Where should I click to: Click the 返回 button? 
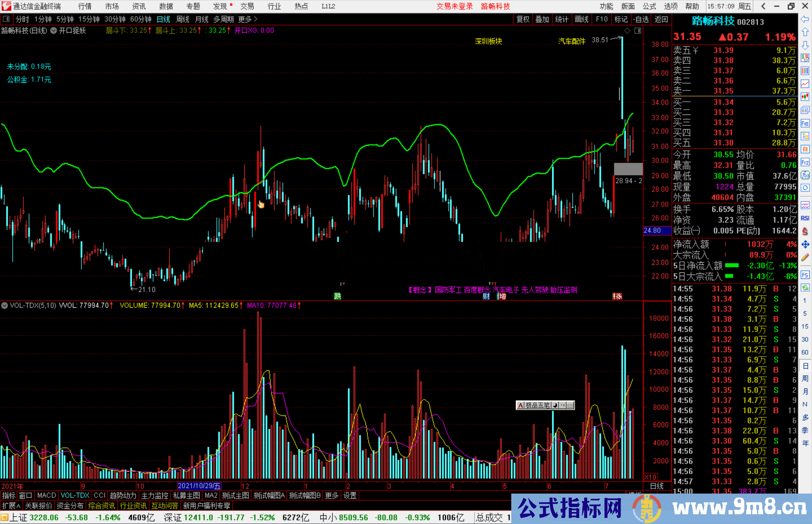661,19
